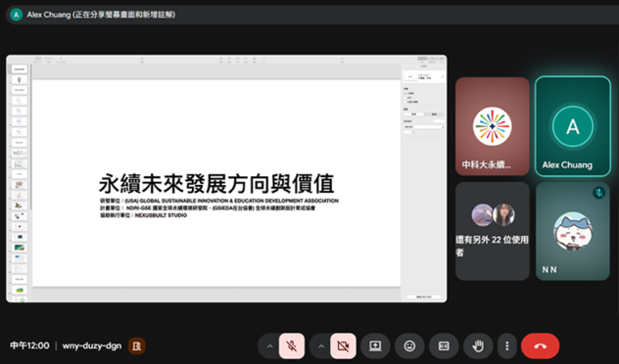
Task: Click first slide thumbnail in shared sidebar
Action: pos(20,69)
